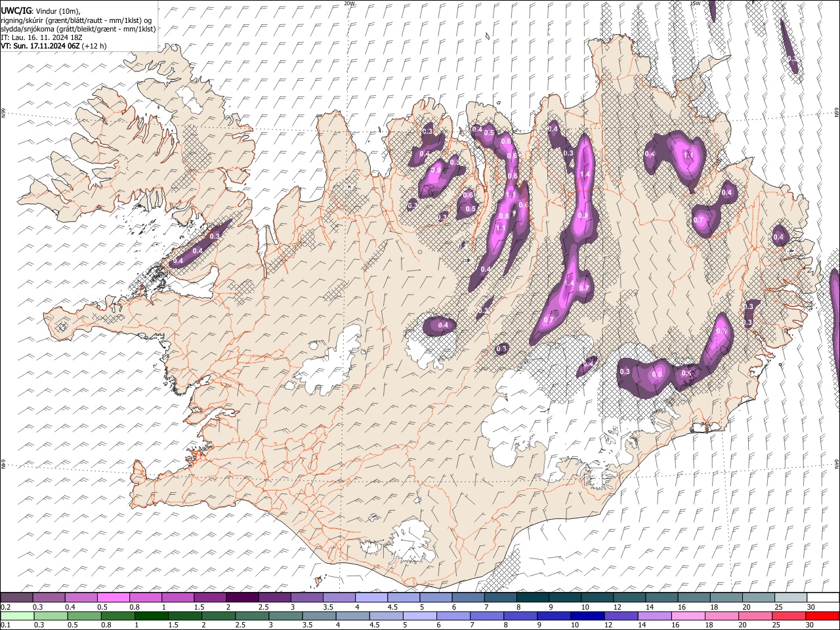Click the pale grey swatch between 25 and 30, upper legend
Viewport: 840px width, 630px height.
click(789, 598)
